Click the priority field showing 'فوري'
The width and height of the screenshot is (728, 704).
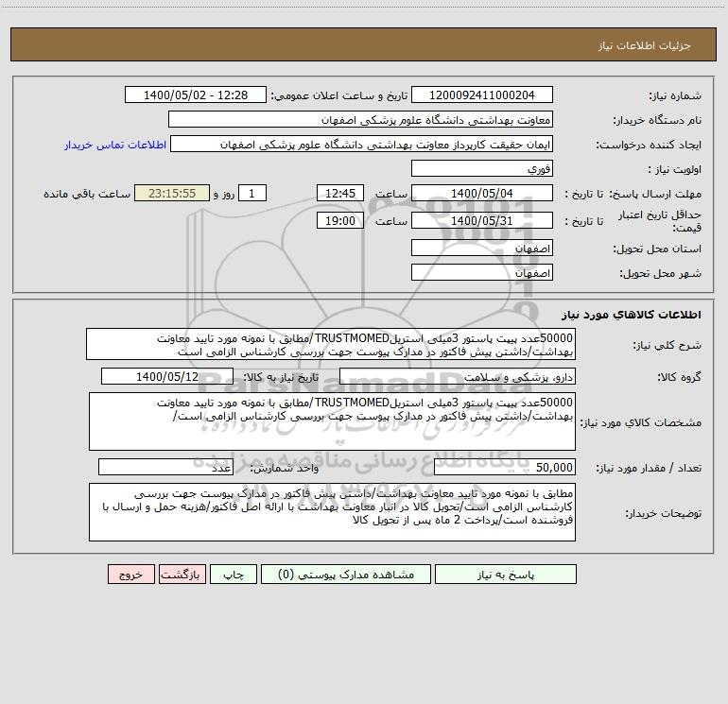[x=482, y=168]
